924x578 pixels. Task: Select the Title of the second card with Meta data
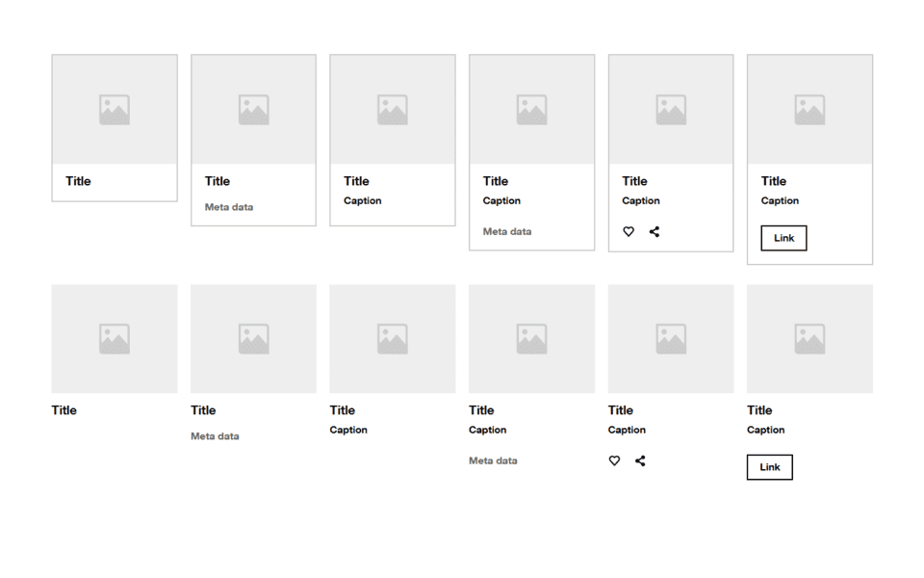(x=217, y=181)
